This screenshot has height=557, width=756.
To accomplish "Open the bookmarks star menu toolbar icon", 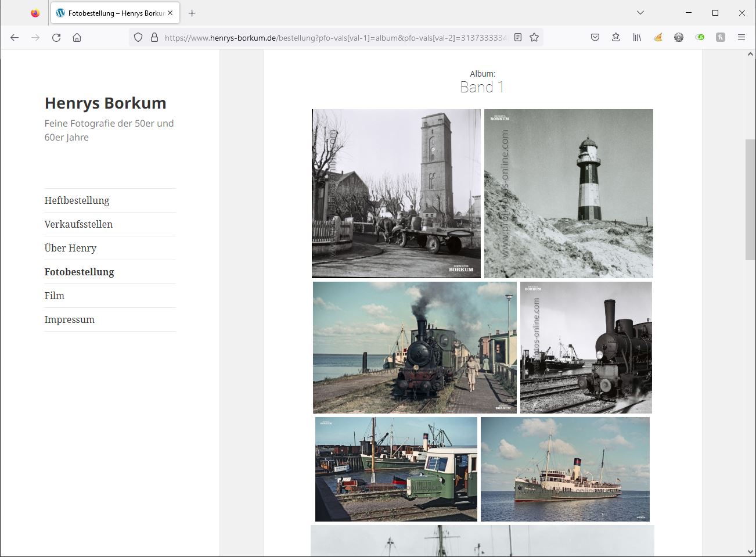I will [x=616, y=37].
